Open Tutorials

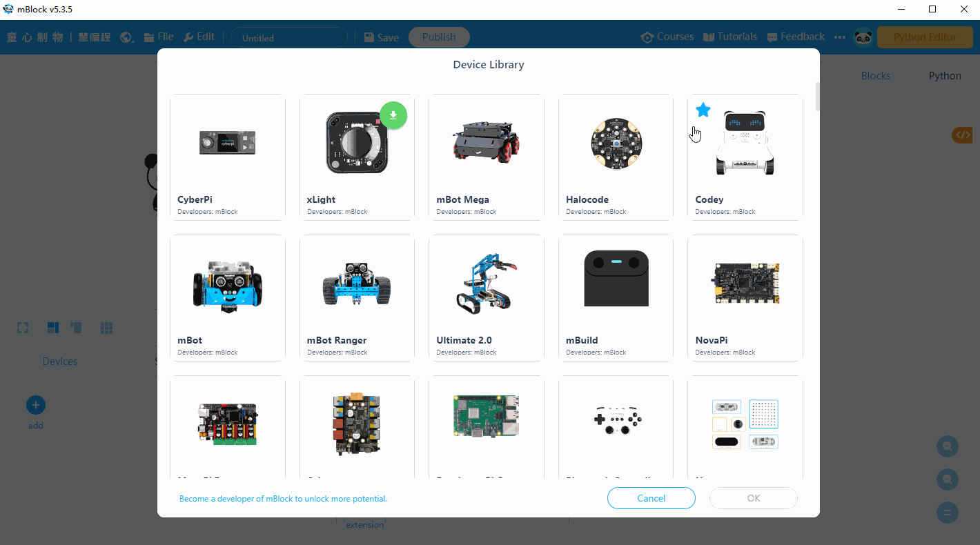coord(729,37)
